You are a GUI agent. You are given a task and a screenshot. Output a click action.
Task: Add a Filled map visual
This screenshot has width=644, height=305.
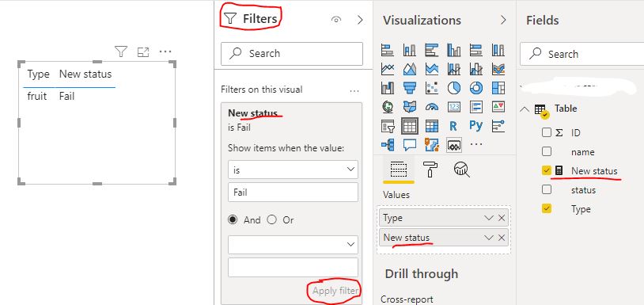pos(410,107)
